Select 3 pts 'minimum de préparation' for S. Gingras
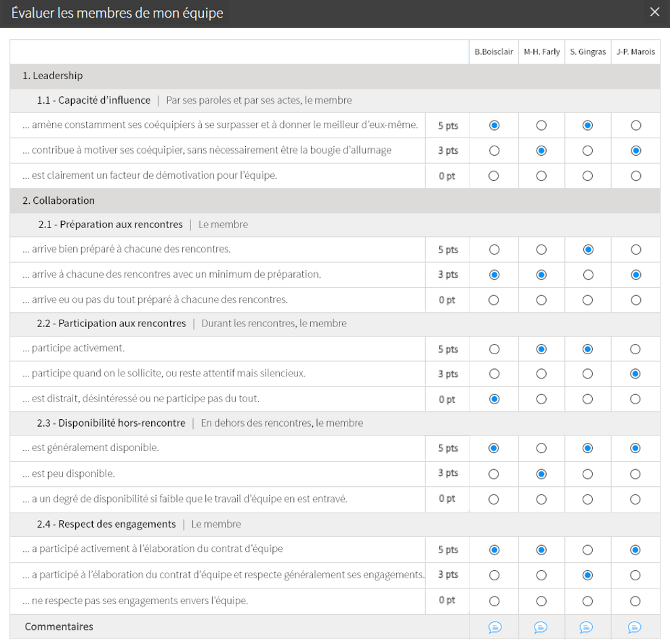The width and height of the screenshot is (670, 644). (589, 274)
